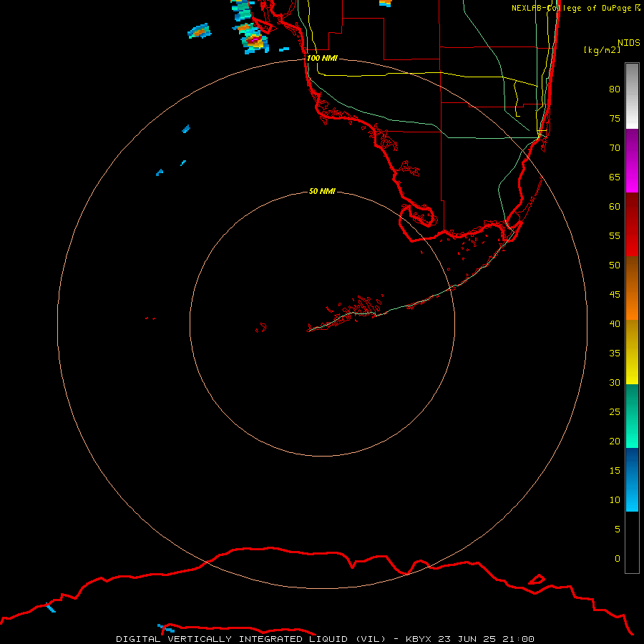Click the small island outline west of Key West

coord(261,328)
